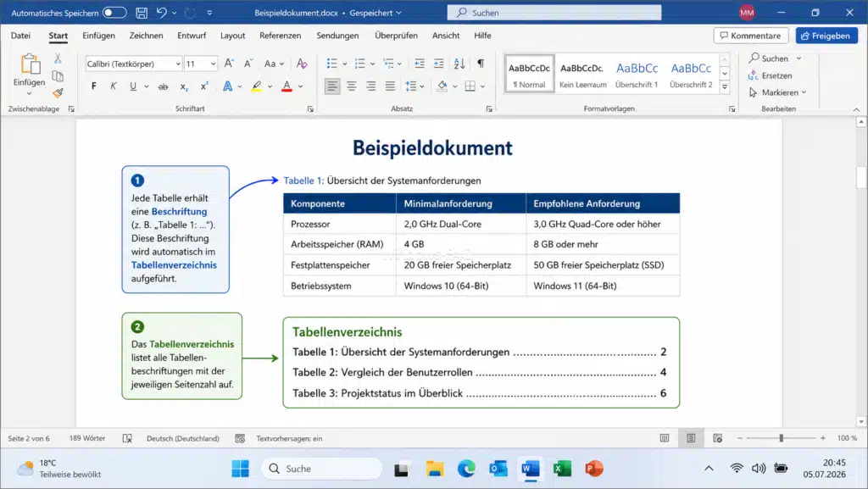Expand the Formatvorlagen styles gallery
Screen dimensions: 868x489
pos(725,86)
